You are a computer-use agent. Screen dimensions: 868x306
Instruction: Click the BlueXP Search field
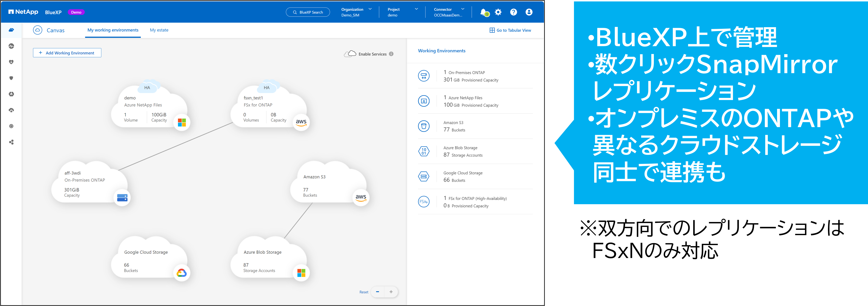point(308,12)
